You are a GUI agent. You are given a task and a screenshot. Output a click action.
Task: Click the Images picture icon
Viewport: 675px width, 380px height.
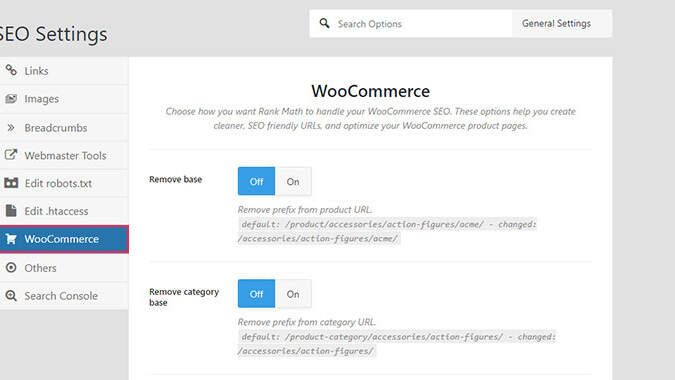[x=11, y=99]
